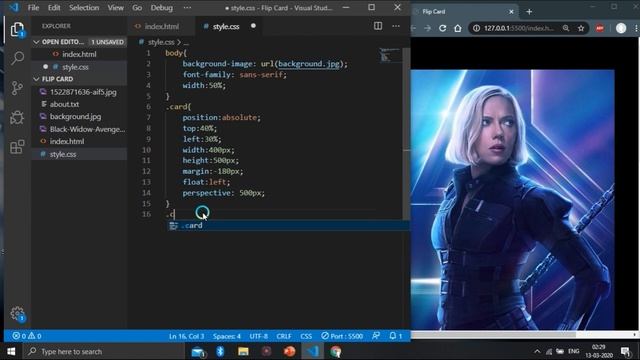Select the style.css editor tab
This screenshot has width=640, height=360.
(229, 27)
